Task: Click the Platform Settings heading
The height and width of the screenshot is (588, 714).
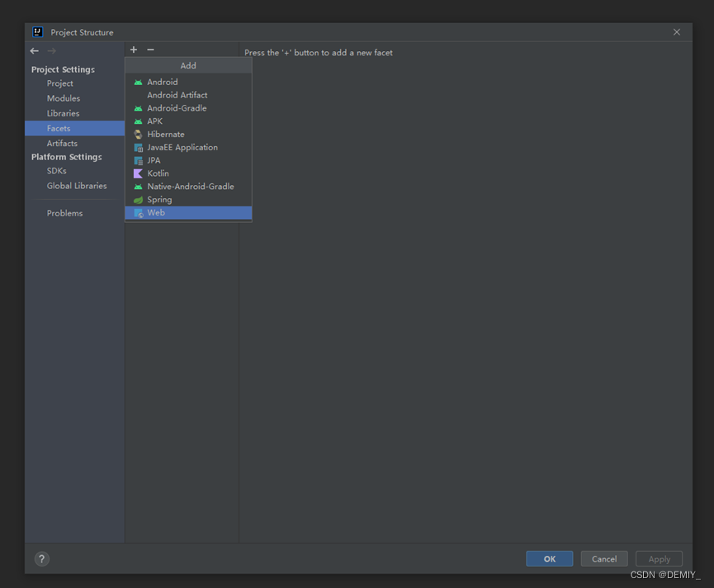Action: point(67,157)
